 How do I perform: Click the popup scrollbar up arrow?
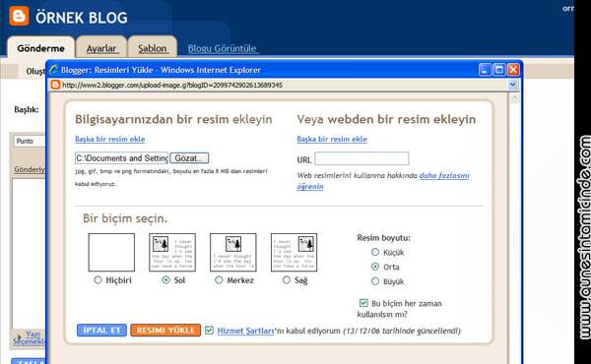tap(514, 99)
